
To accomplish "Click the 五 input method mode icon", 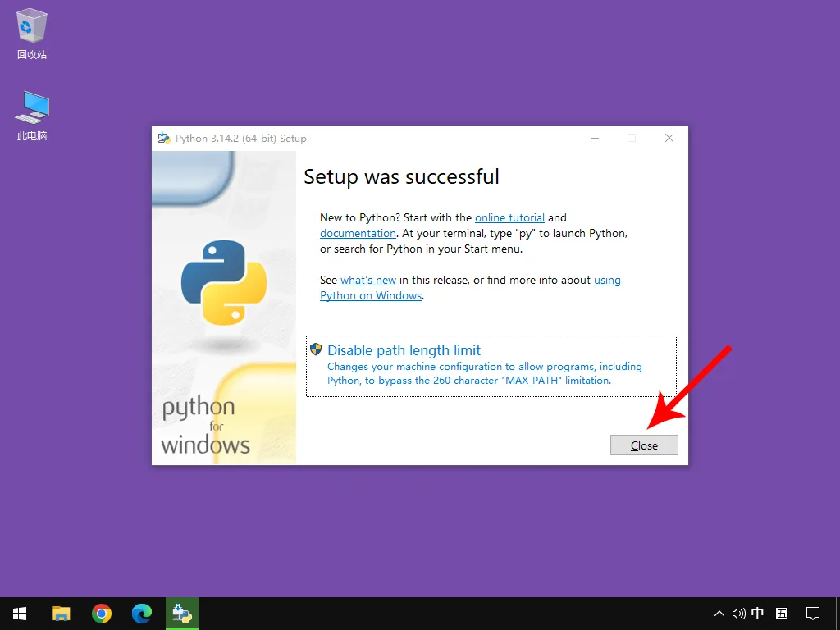I will (782, 614).
